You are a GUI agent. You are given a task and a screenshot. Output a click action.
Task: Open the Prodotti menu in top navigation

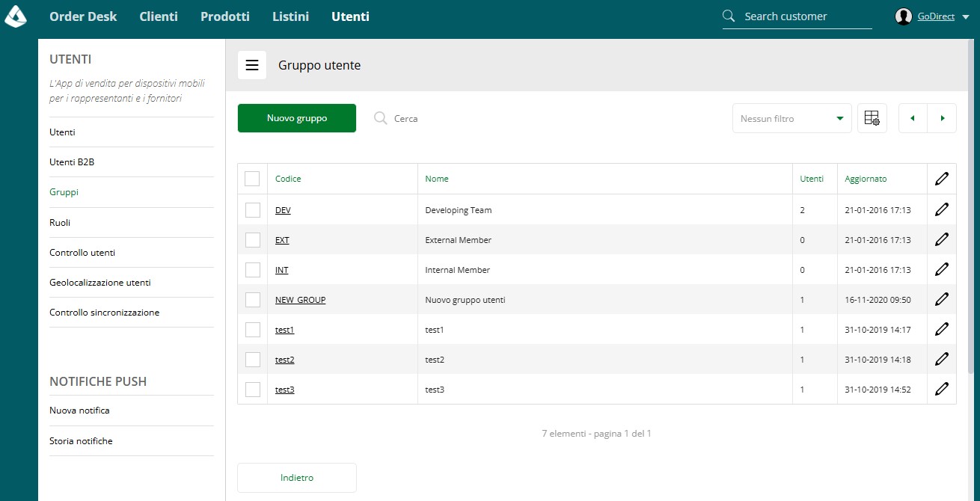pos(225,16)
